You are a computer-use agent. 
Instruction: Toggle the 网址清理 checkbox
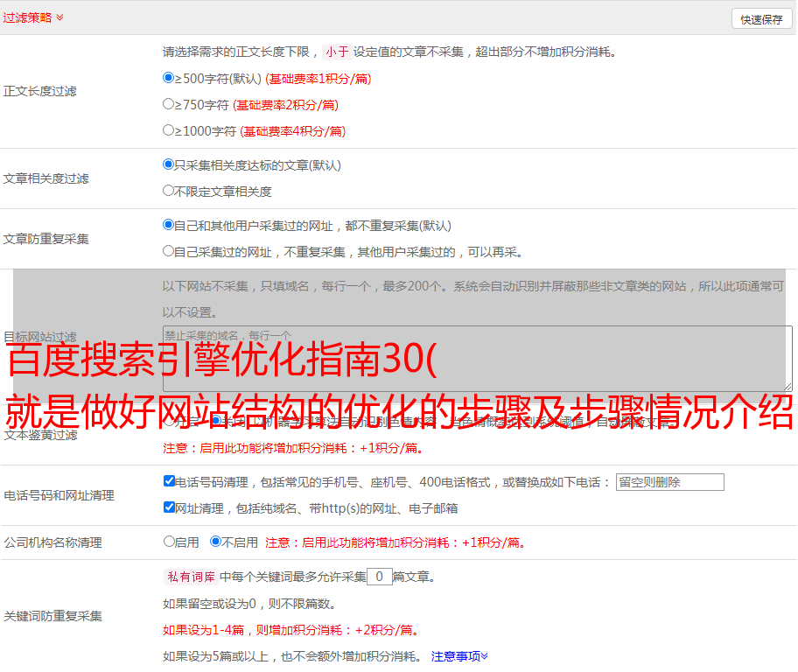coord(169,507)
